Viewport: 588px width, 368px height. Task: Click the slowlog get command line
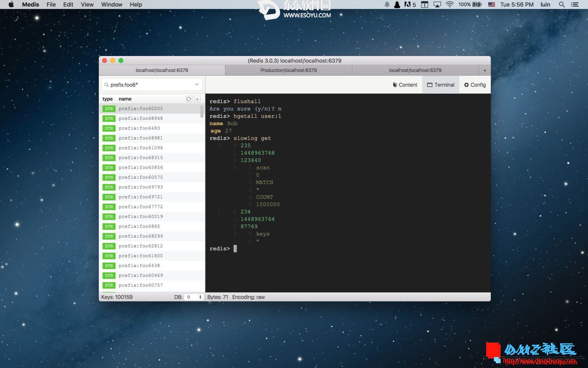point(240,138)
